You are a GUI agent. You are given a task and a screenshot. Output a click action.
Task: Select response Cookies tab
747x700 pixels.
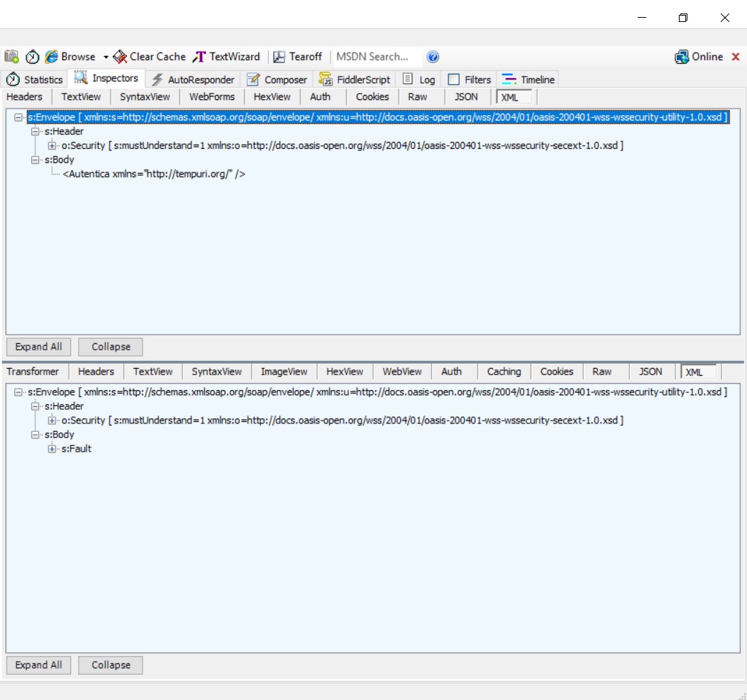(557, 372)
